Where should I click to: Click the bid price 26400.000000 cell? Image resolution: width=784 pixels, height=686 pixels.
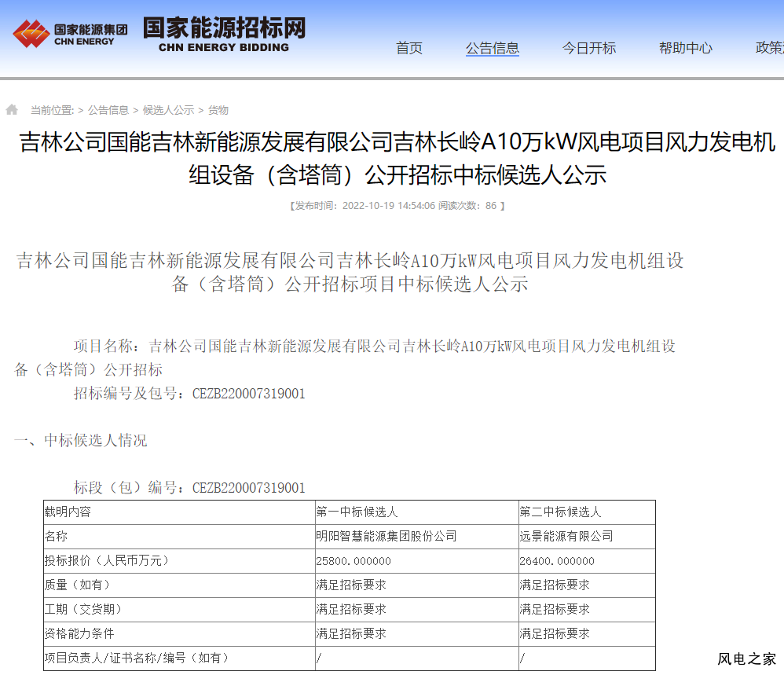click(x=587, y=561)
